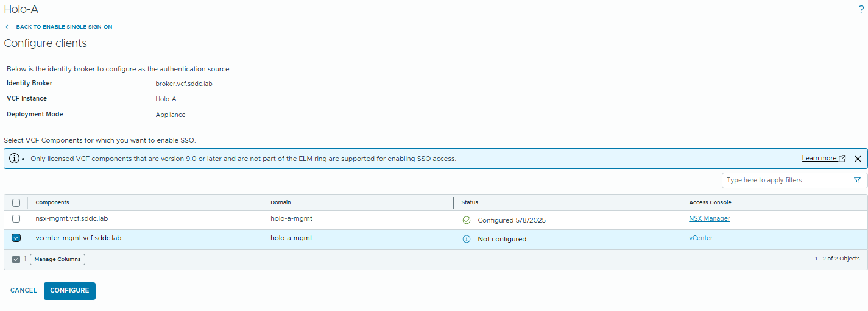Viewport: 868px width, 311px height.
Task: Open the vCenter console link
Action: 700,238
